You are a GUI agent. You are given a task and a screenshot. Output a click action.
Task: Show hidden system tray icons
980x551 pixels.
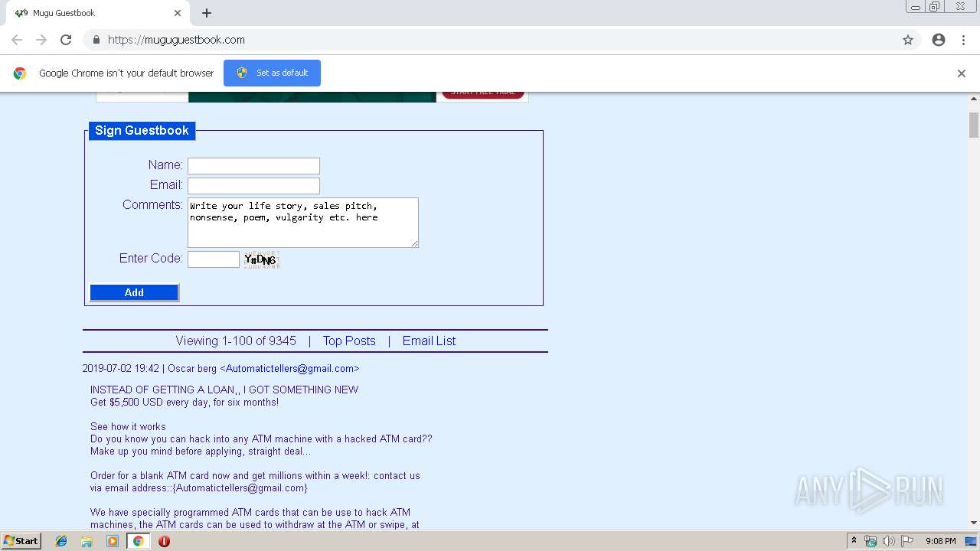pyautogui.click(x=854, y=541)
